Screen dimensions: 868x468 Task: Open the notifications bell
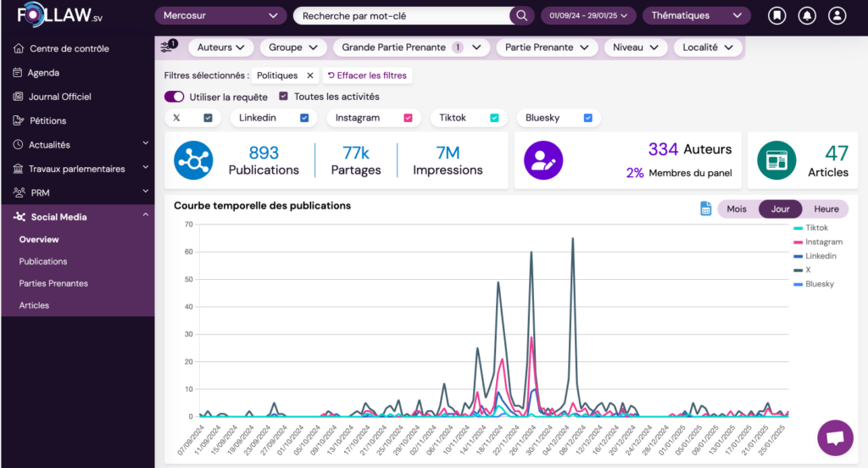[x=807, y=16]
